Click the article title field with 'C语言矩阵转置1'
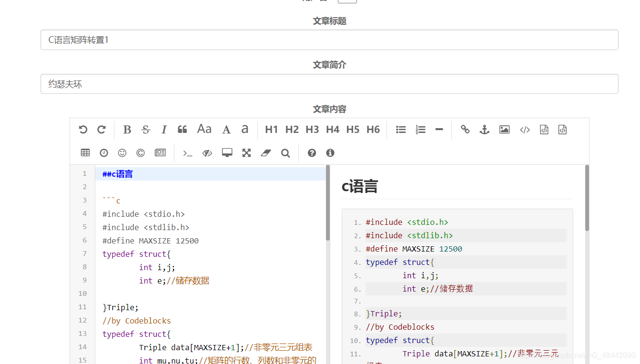Screen dimensions: 640x364 (x=329, y=40)
